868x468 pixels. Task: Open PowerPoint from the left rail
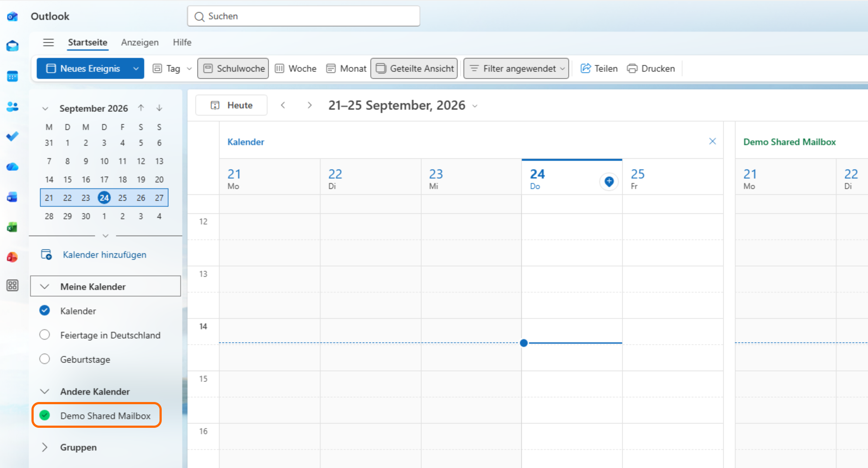[x=12, y=257]
